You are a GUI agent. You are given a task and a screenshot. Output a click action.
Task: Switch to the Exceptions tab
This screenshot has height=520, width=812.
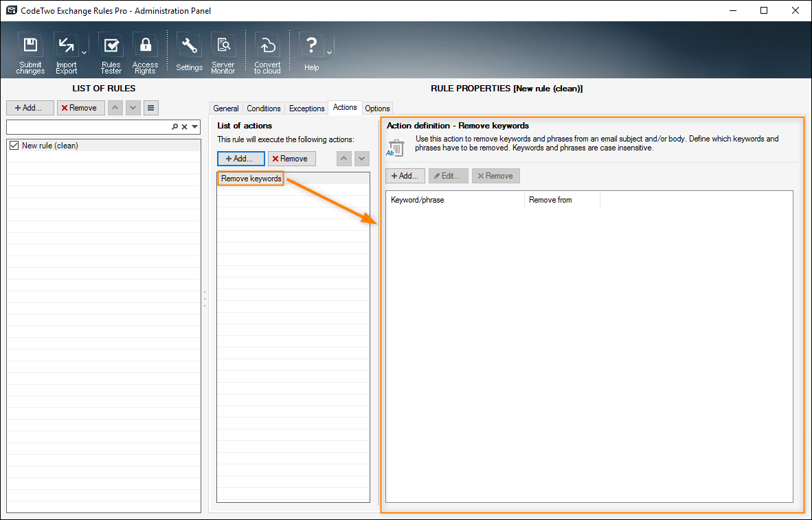(306, 109)
